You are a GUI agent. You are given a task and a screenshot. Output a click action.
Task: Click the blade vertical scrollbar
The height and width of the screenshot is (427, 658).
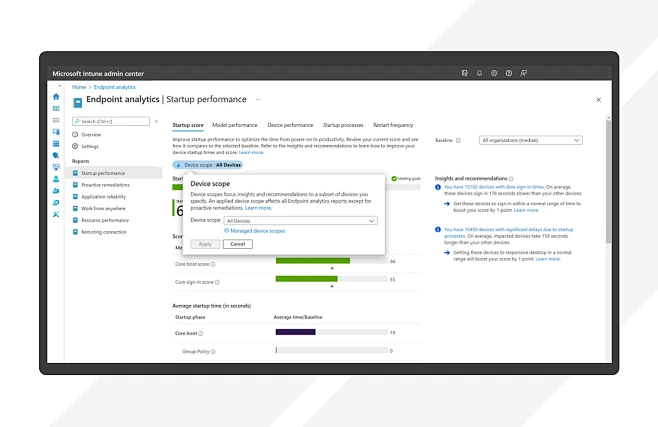(x=608, y=180)
